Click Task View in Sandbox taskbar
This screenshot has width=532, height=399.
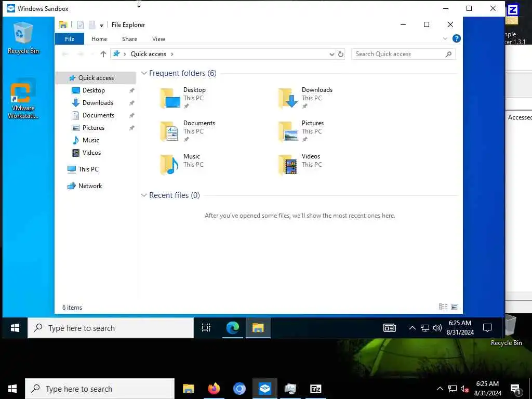(206, 328)
